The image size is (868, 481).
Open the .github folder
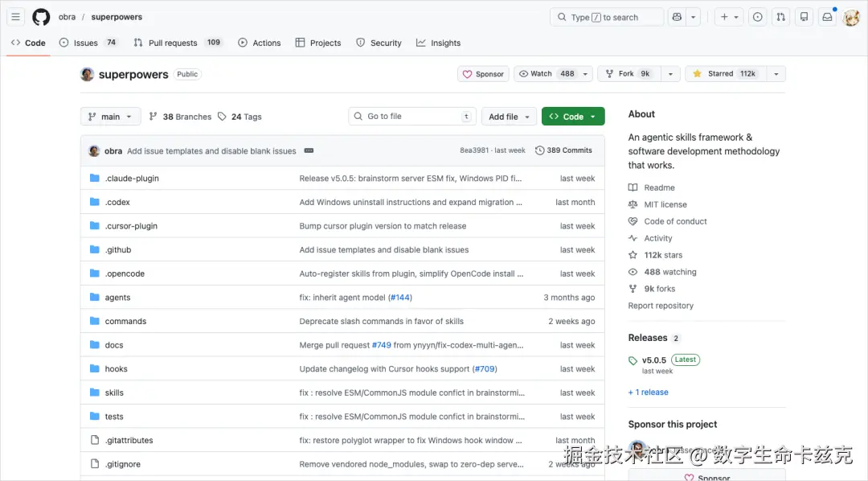coord(118,249)
